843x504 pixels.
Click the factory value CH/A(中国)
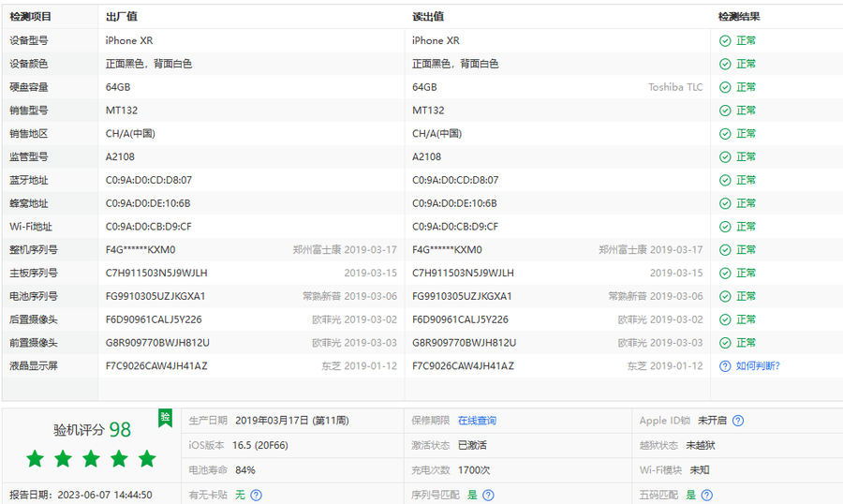click(x=130, y=133)
